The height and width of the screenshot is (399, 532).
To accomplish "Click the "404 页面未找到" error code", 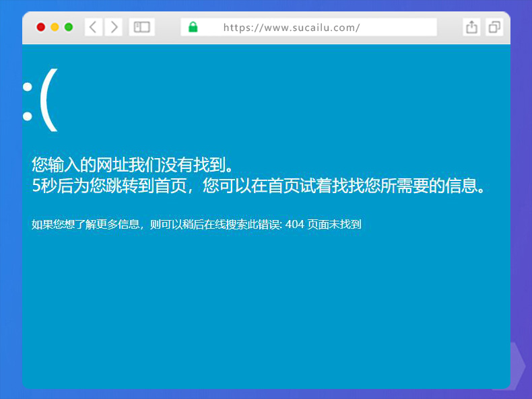I will tap(323, 225).
